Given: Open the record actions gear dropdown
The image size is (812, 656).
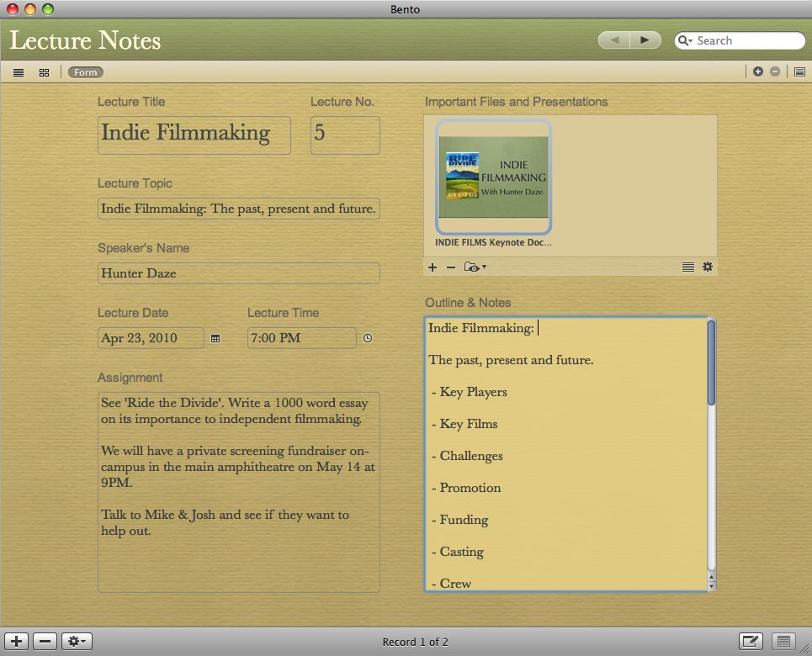Looking at the screenshot, I should click(77, 642).
